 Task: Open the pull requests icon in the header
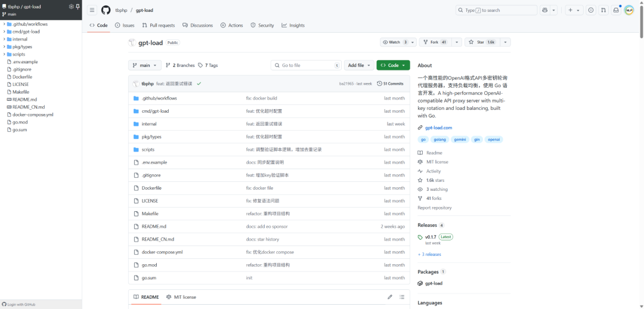click(x=603, y=10)
